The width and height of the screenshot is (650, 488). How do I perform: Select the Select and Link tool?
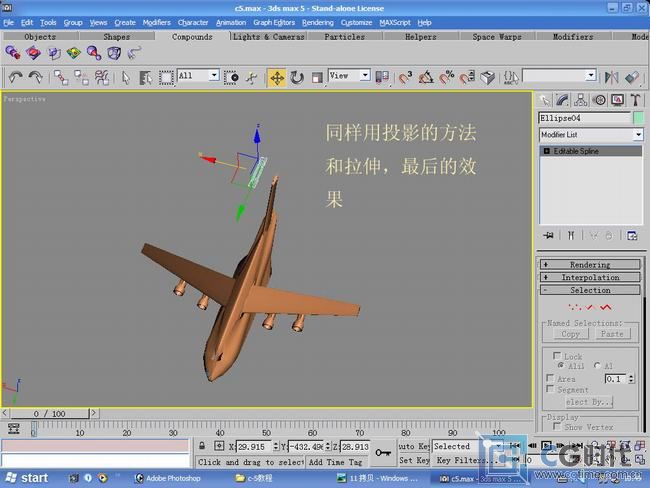pos(61,78)
